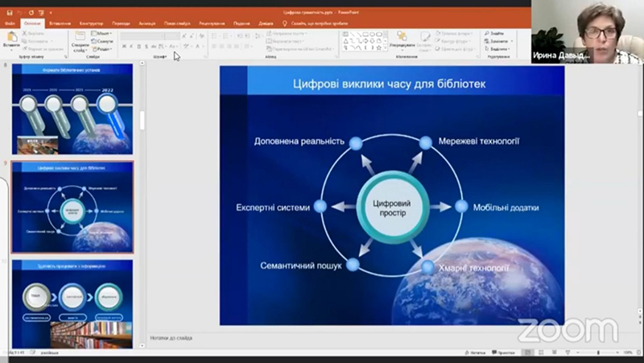The image size is (644, 363).
Task: Switch to reading view in status bar
Action: [554, 353]
